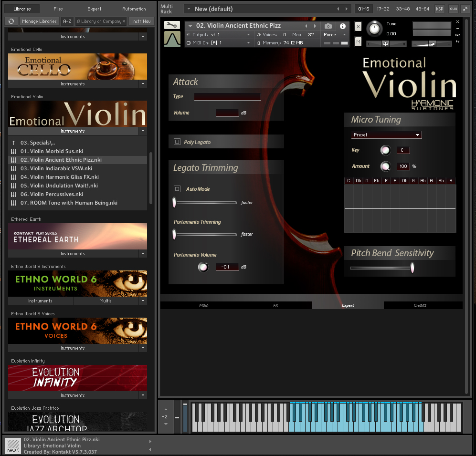Remove instrument with the X icon
Screen dimensions: 476x456
coord(457,22)
